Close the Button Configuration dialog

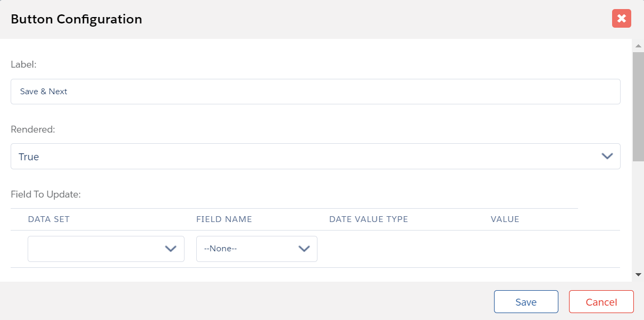click(621, 19)
